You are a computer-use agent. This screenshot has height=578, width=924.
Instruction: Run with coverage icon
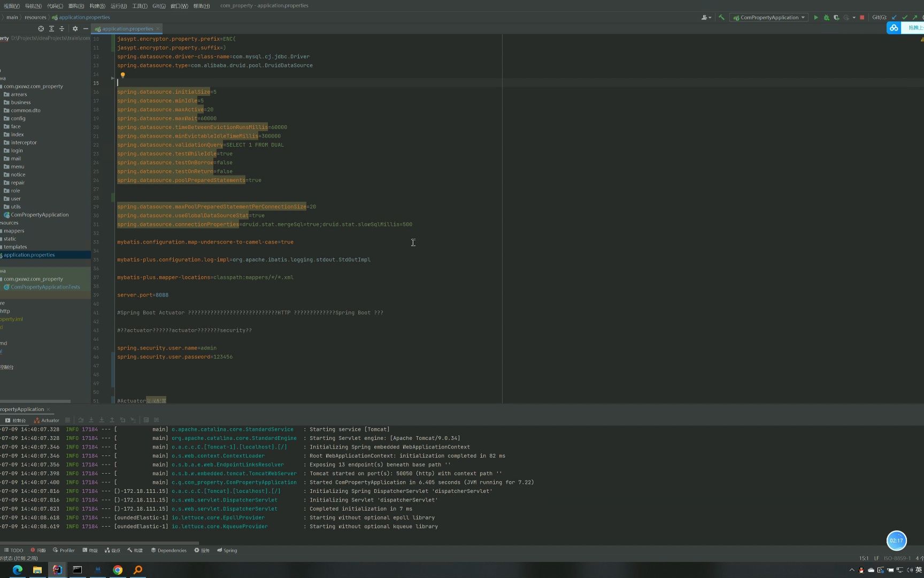point(836,17)
